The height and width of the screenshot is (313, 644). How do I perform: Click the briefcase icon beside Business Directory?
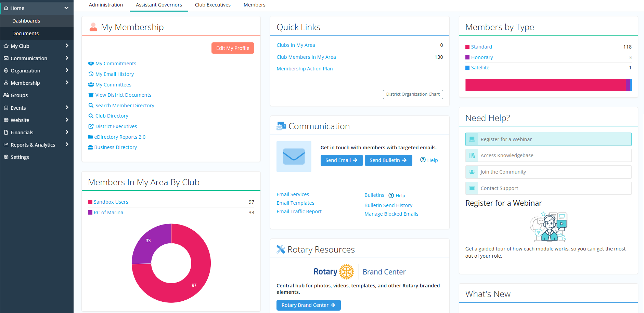click(x=90, y=147)
